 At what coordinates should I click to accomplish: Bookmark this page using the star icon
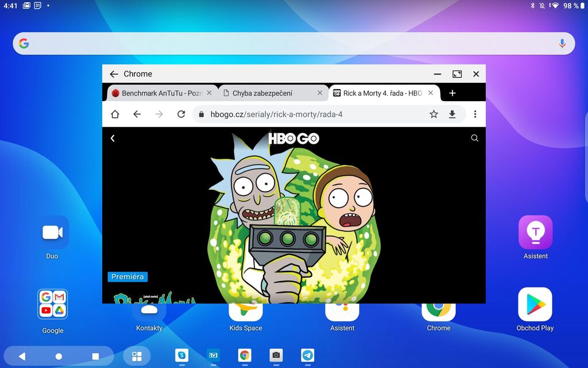(434, 114)
